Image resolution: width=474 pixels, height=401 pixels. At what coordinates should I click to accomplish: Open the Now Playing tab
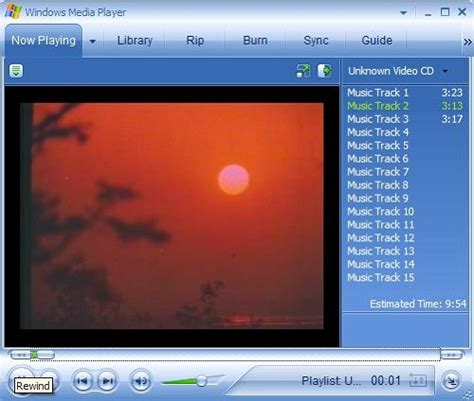pyautogui.click(x=43, y=41)
